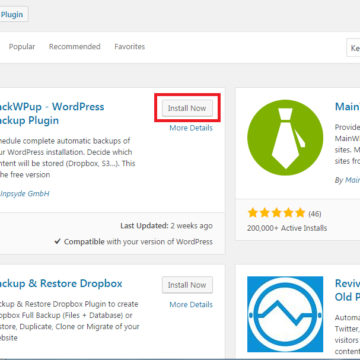Screen dimensions: 360x360
Task: View More Details for Backup & Restore Dropbox
Action: tap(191, 305)
